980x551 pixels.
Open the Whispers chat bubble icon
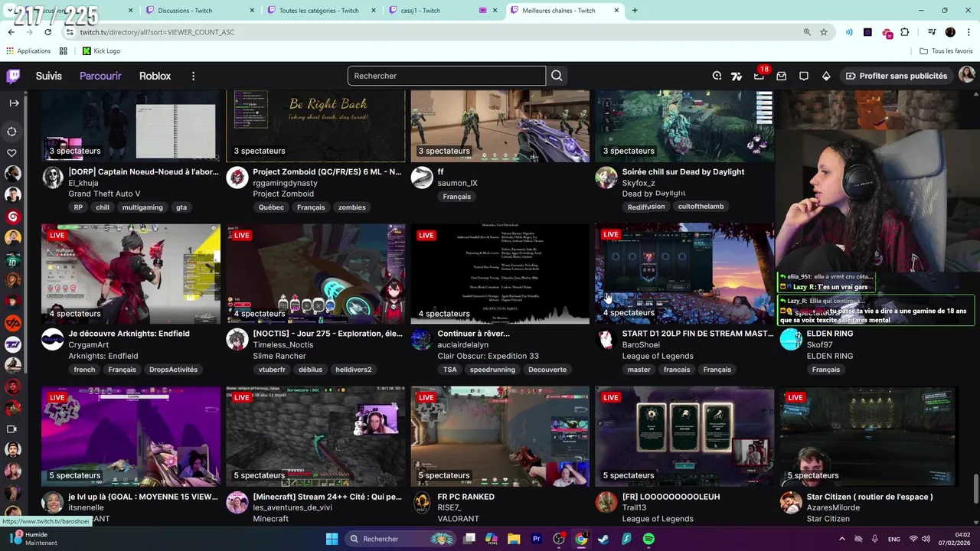pos(804,76)
